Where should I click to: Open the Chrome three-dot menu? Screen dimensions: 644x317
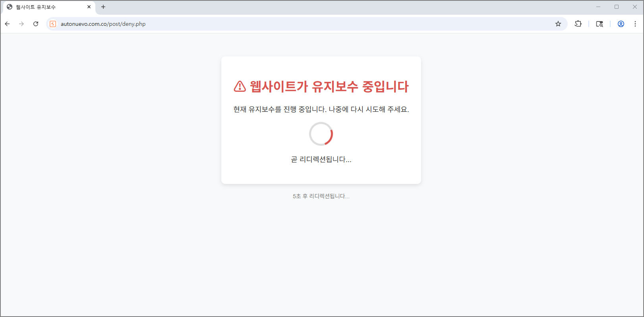(x=635, y=24)
